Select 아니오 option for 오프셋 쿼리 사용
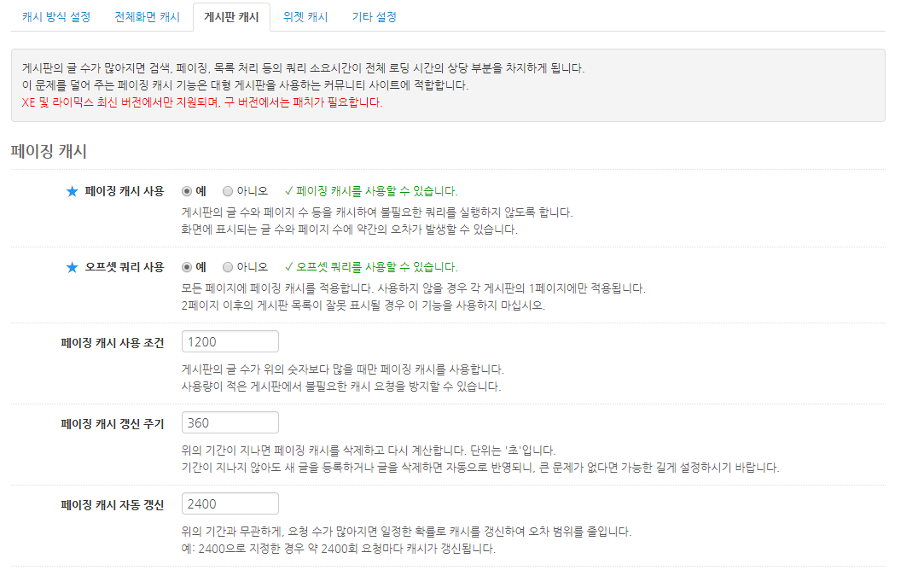This screenshot has width=924, height=570. 227,267
